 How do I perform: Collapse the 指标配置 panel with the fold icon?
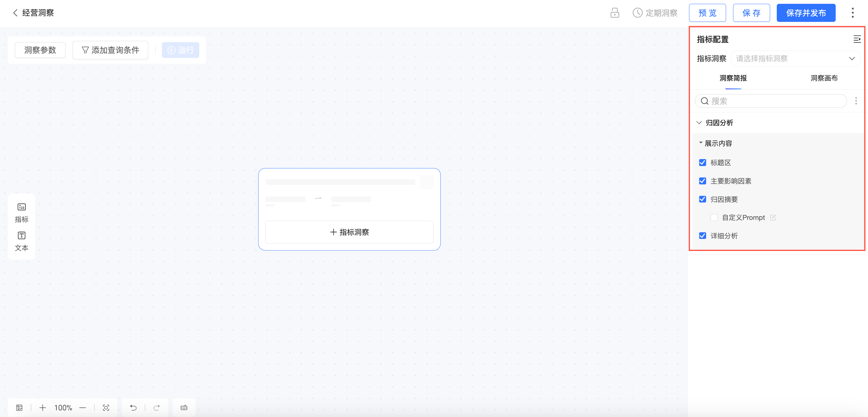pyautogui.click(x=857, y=39)
